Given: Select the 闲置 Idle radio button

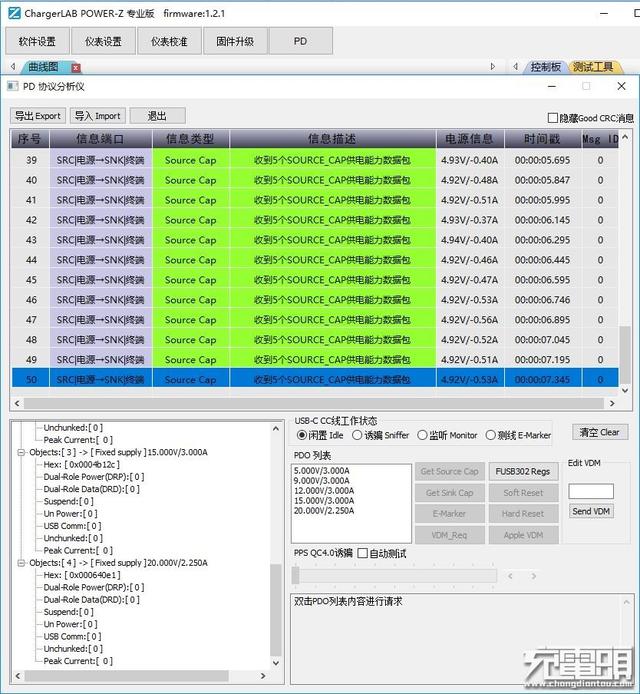Looking at the screenshot, I should point(301,435).
